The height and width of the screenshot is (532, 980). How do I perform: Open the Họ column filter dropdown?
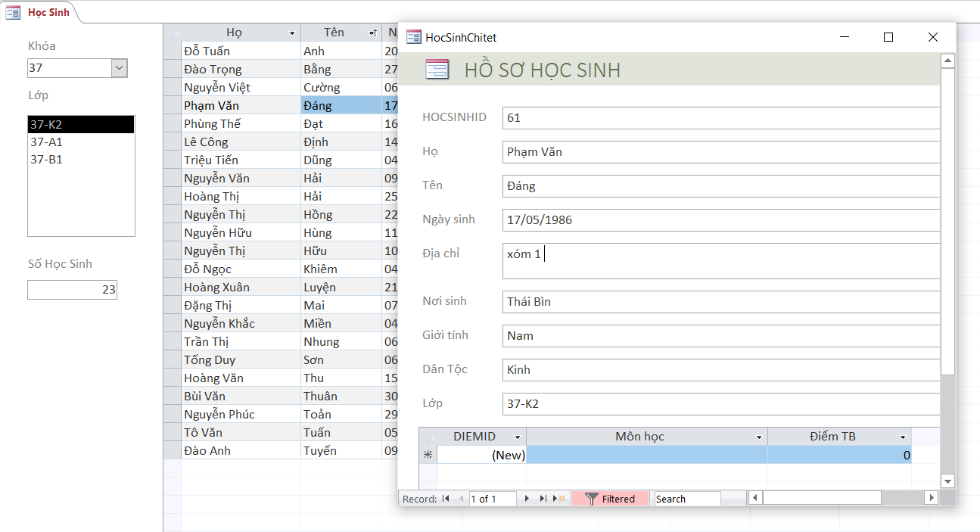click(x=292, y=33)
